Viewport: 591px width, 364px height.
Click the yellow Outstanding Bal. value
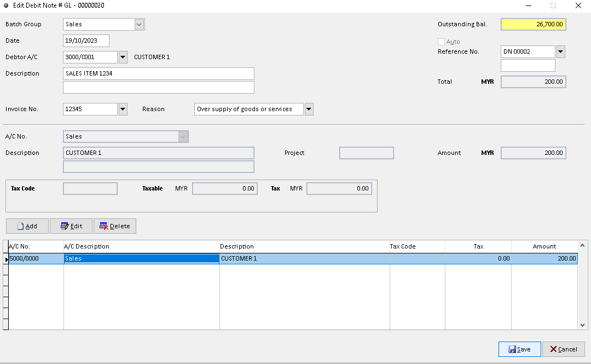point(534,25)
